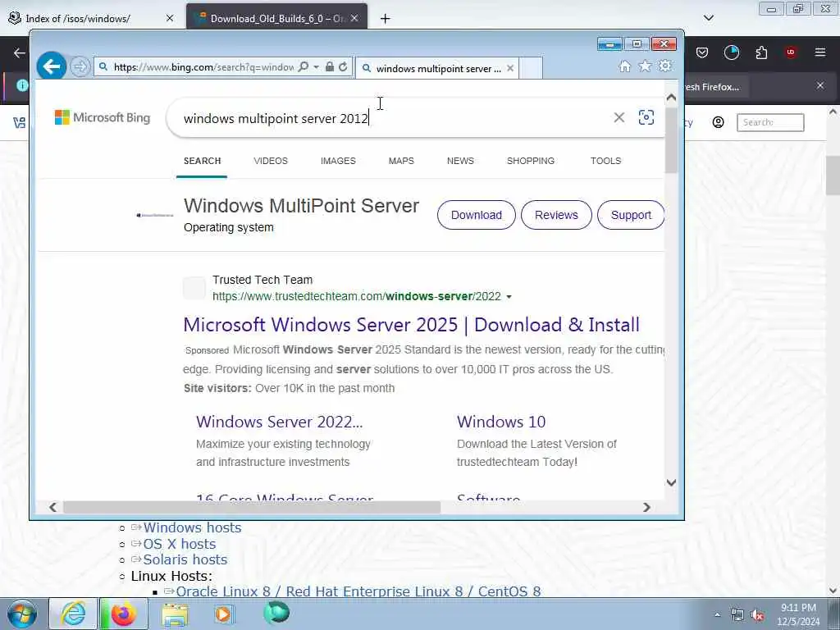The width and height of the screenshot is (840, 630).
Task: Open the trustedtechteam.com windows-server URL link
Action: coord(357,296)
